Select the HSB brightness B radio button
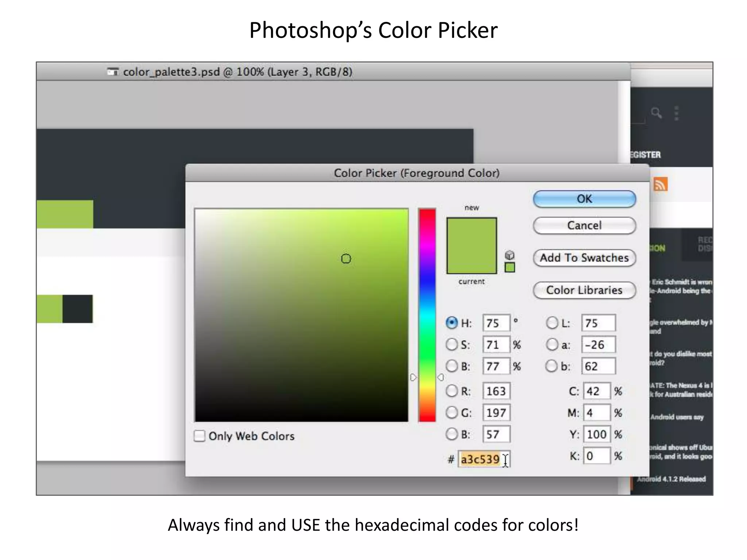The image size is (747, 560). pyautogui.click(x=452, y=366)
